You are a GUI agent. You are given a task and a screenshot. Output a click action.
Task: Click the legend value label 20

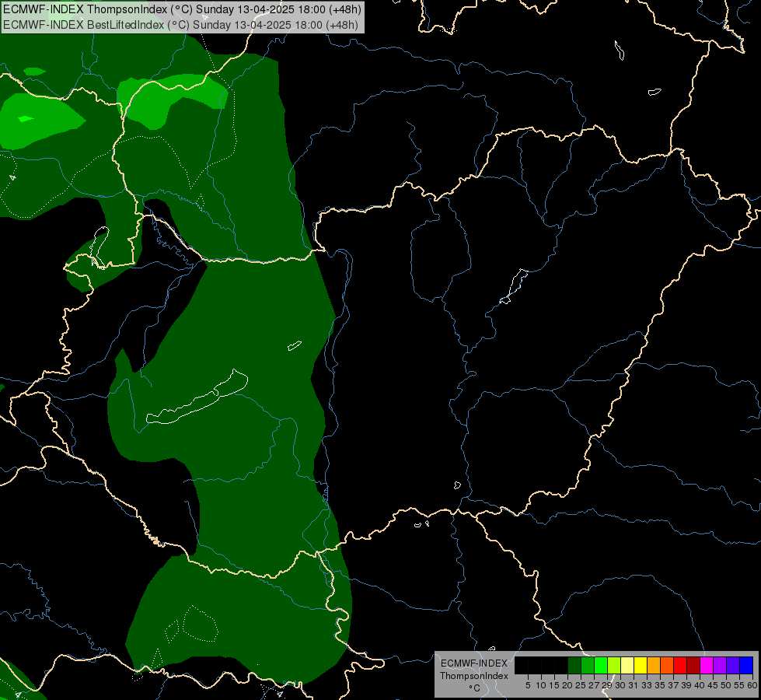pos(567,685)
